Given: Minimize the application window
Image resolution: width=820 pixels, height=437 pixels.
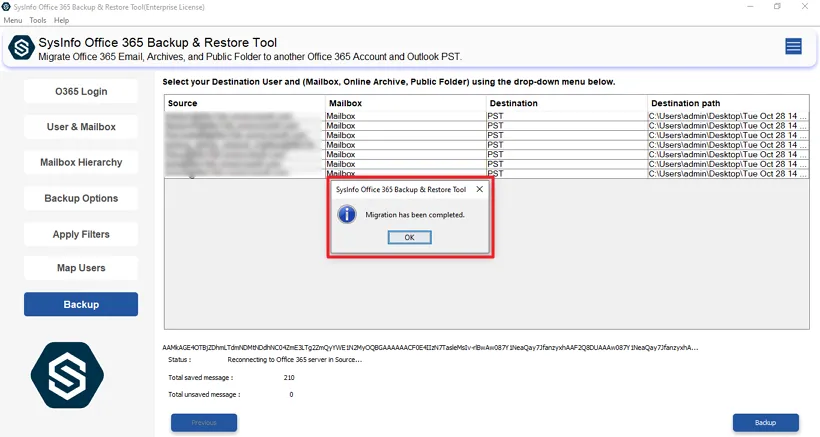Looking at the screenshot, I should tap(750, 7).
